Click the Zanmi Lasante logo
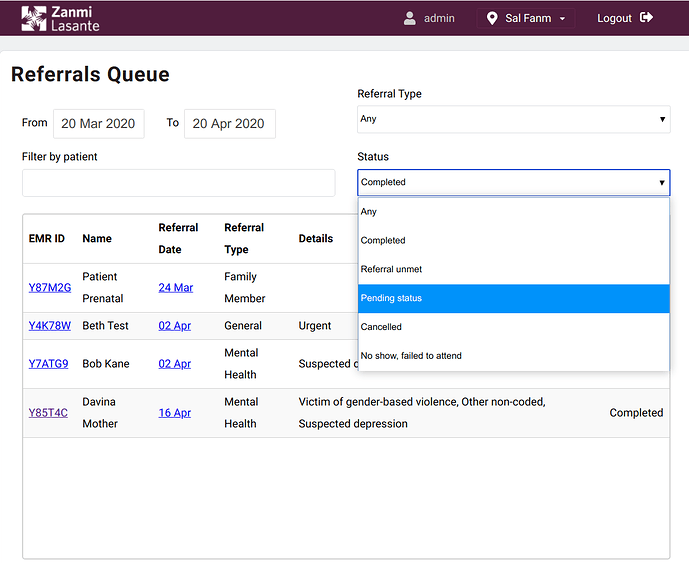The image size is (689, 563). coord(61,18)
